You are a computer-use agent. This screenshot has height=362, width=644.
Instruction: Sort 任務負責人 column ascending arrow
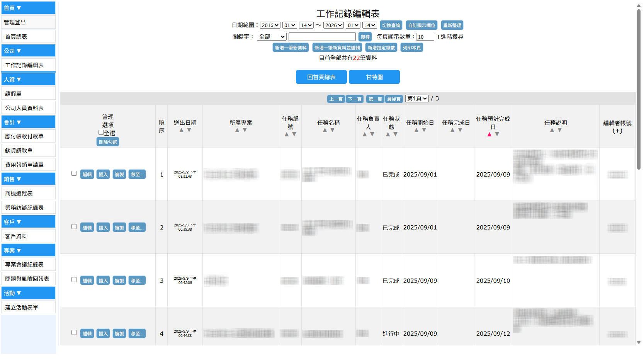point(364,134)
